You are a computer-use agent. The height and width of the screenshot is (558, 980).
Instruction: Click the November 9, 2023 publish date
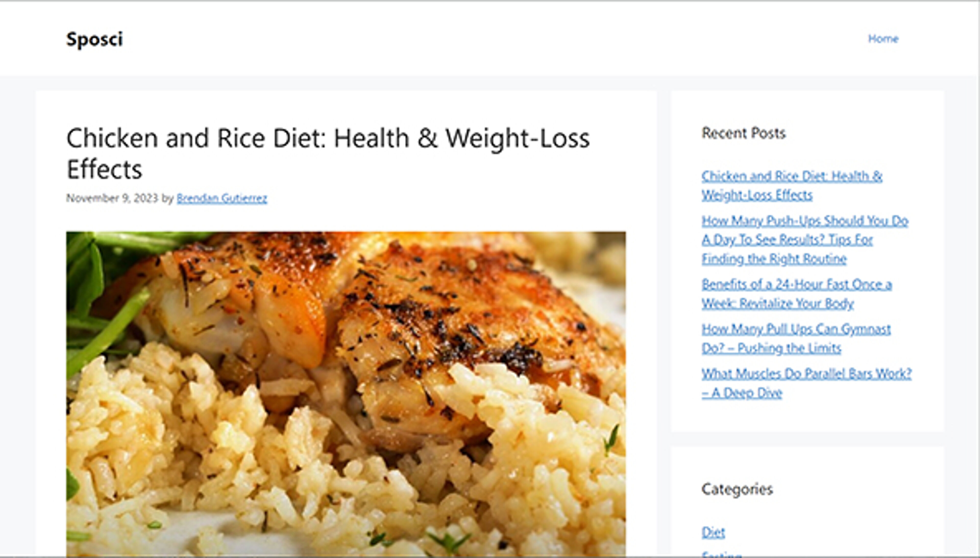coord(112,198)
